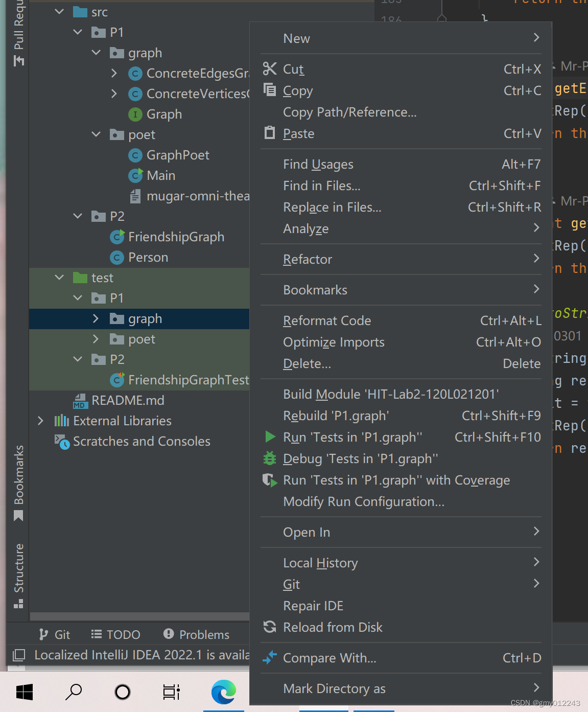588x712 pixels.
Task: Click the Debug bug icon
Action: 269,458
